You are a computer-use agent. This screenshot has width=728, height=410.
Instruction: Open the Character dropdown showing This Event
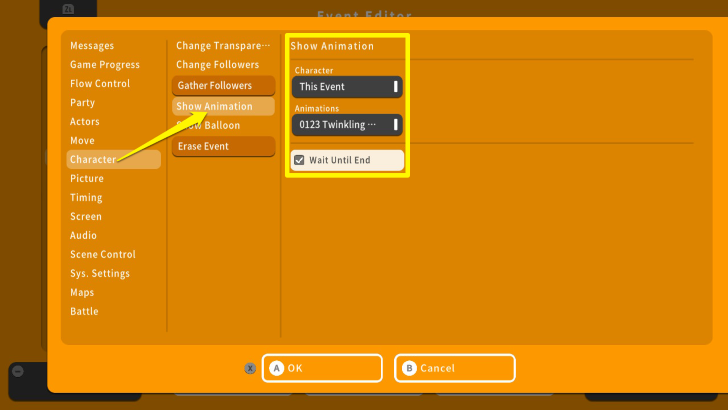[347, 87]
